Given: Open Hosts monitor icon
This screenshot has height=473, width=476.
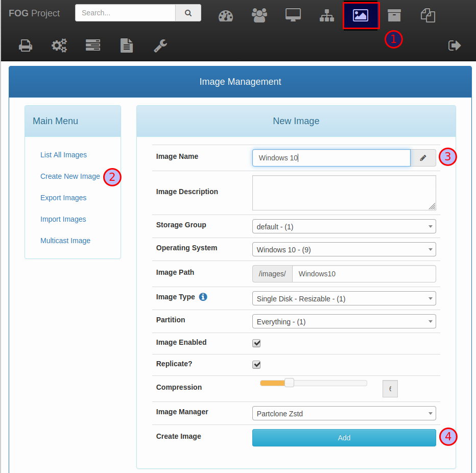Looking at the screenshot, I should coord(293,16).
